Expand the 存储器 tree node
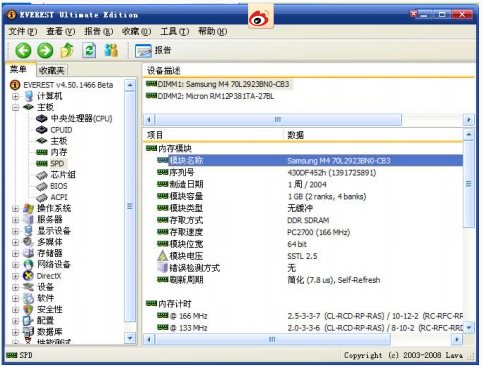This screenshot has height=367, width=482. [x=15, y=253]
